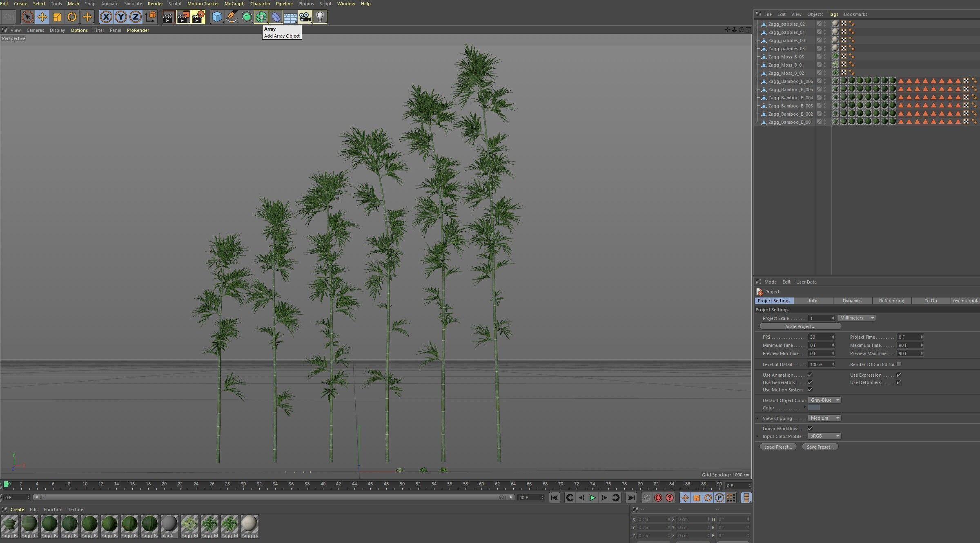The width and height of the screenshot is (980, 543).
Task: Click the red question-mark keyframe selection icon
Action: click(670, 497)
